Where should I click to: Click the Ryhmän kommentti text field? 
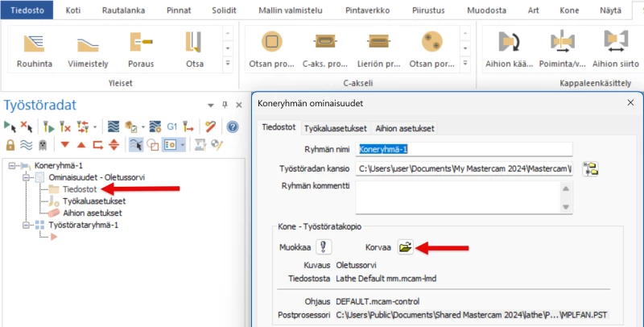point(458,196)
